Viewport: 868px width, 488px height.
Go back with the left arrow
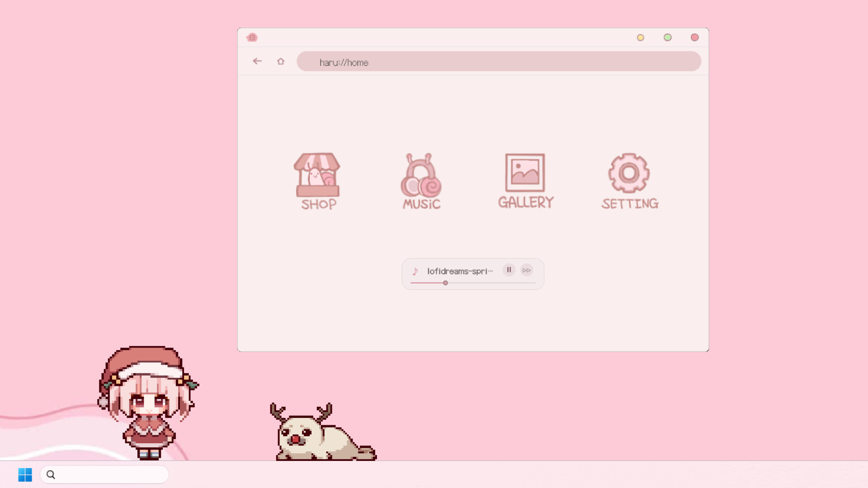pos(257,61)
